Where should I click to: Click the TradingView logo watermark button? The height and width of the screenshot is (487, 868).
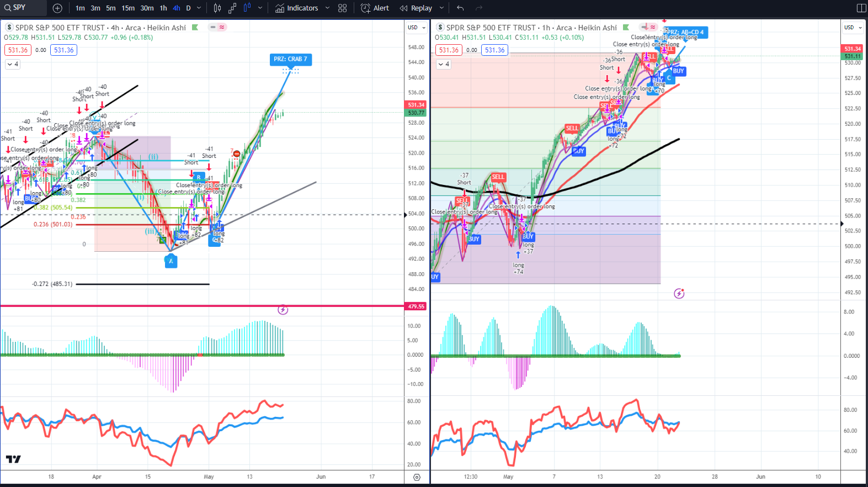pyautogui.click(x=13, y=459)
